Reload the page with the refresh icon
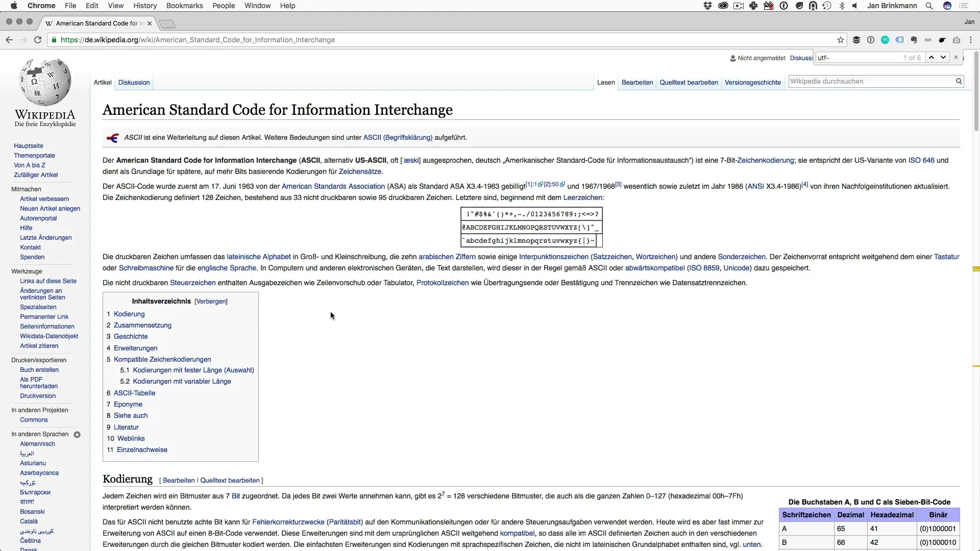The image size is (980, 551). 38,40
